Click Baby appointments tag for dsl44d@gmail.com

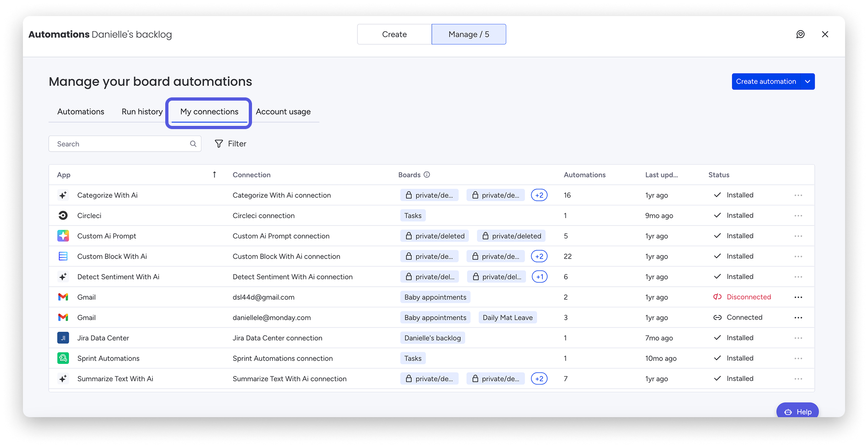(x=435, y=297)
